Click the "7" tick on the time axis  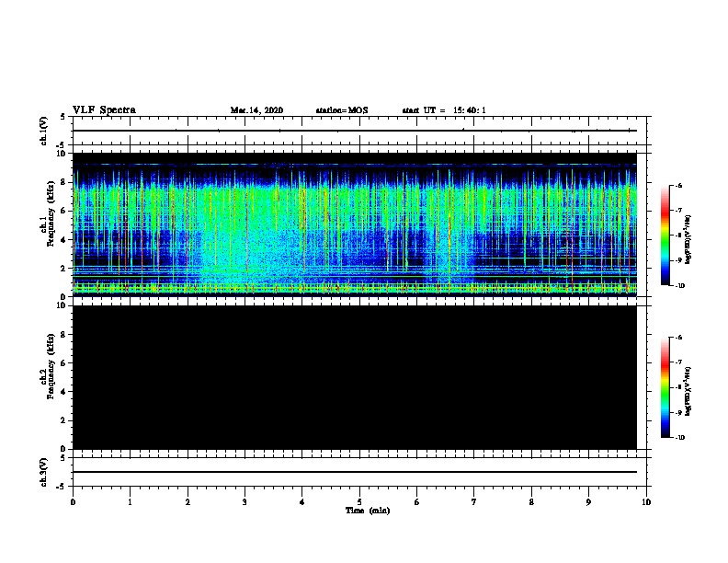[474, 502]
